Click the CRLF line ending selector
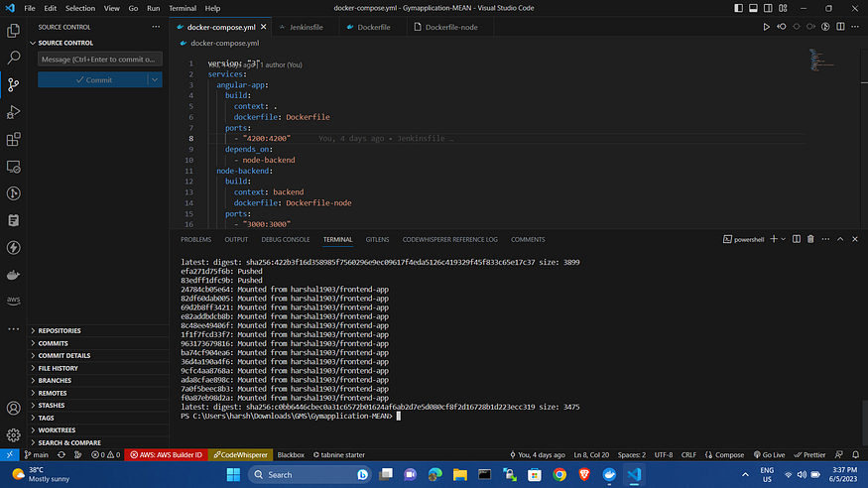 (688, 455)
